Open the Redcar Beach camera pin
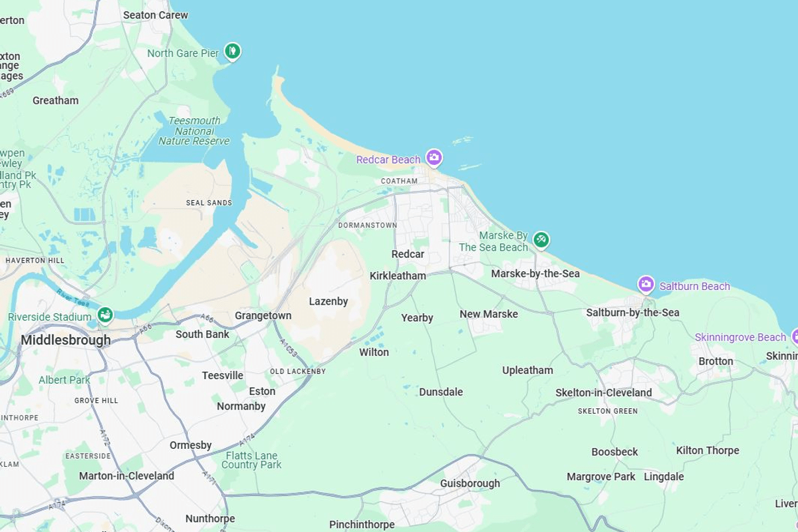This screenshot has height=532, width=798. 434,158
